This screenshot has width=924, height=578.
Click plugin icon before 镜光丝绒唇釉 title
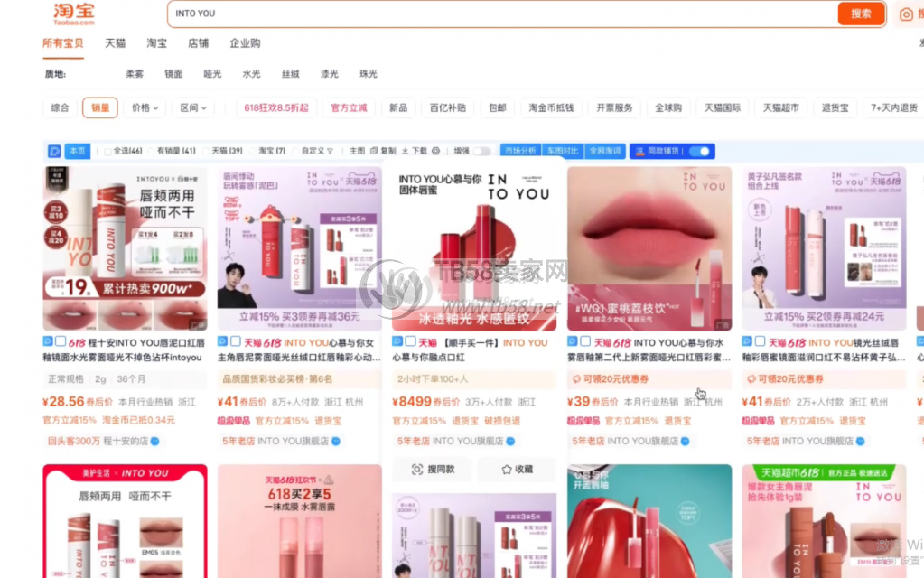tap(747, 341)
